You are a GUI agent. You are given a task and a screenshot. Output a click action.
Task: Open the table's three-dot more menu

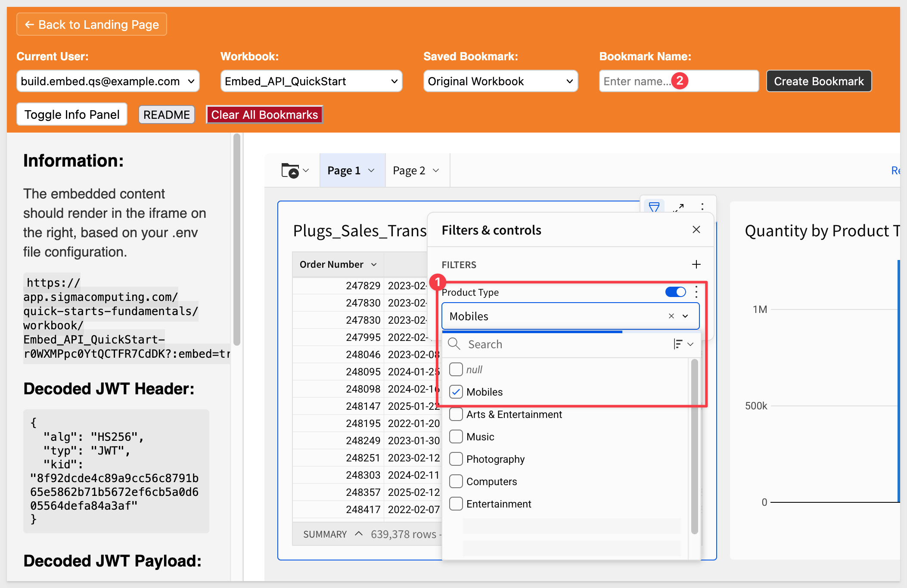702,207
